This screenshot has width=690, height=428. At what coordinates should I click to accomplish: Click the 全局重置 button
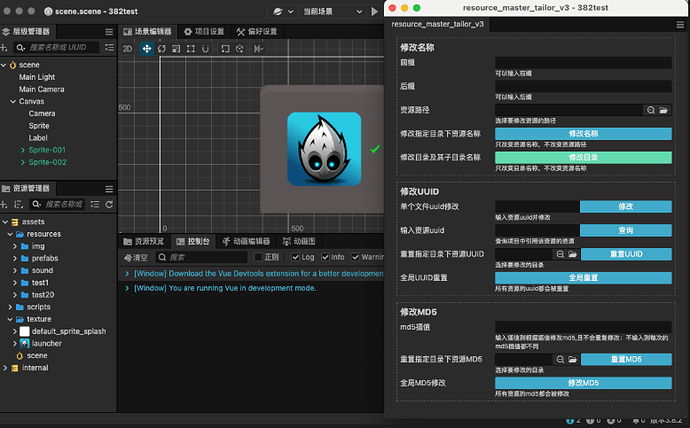pyautogui.click(x=583, y=278)
